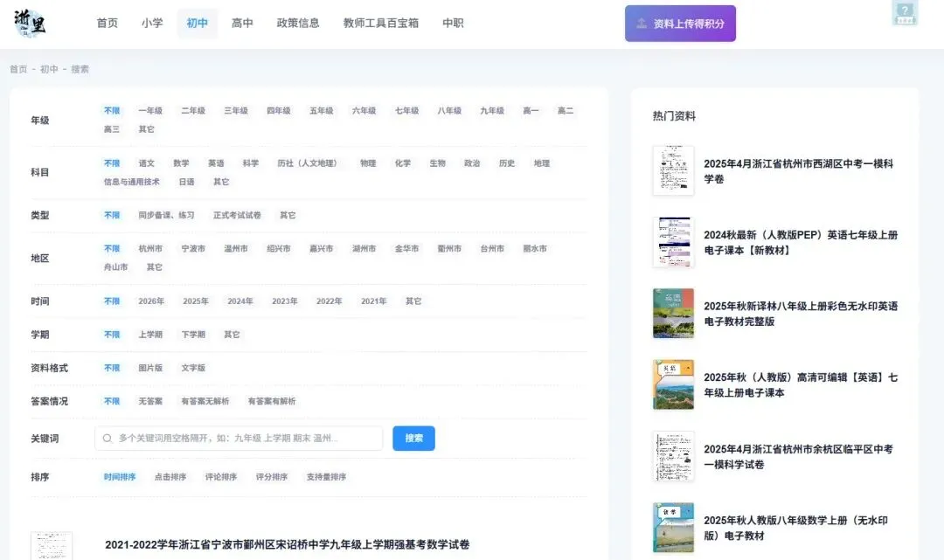This screenshot has width=944, height=560.
Task: Switch to the 中职 navigation tab
Action: (x=453, y=24)
